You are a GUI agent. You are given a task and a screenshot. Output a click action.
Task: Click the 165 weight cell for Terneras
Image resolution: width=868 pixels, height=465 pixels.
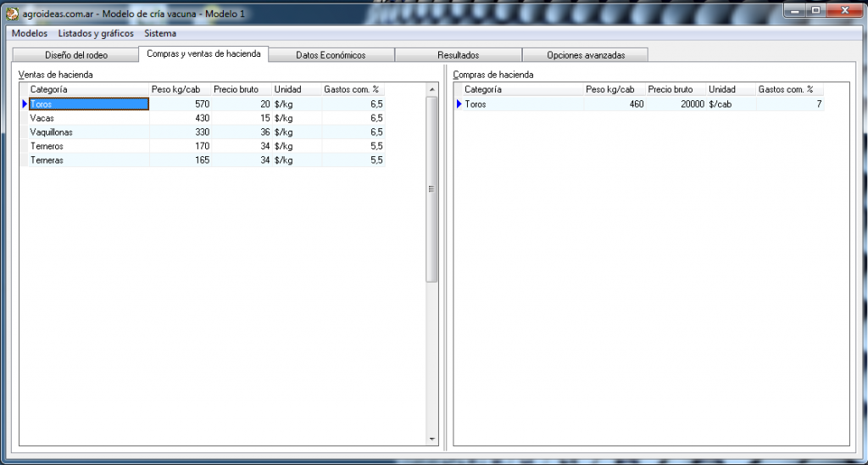click(x=181, y=160)
